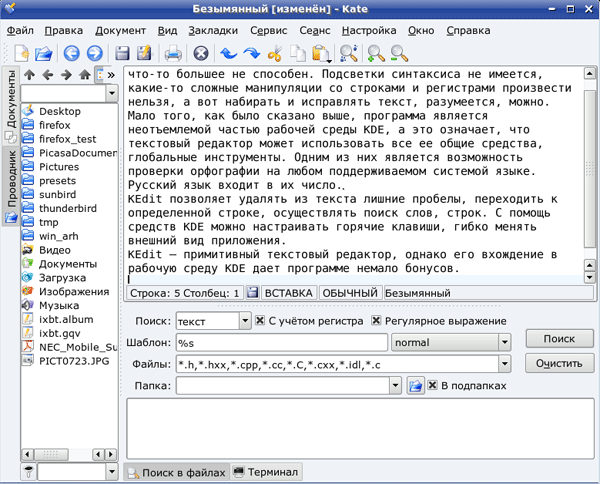Click the file browser forward arrow
This screenshot has width=600, height=484.
click(x=66, y=75)
